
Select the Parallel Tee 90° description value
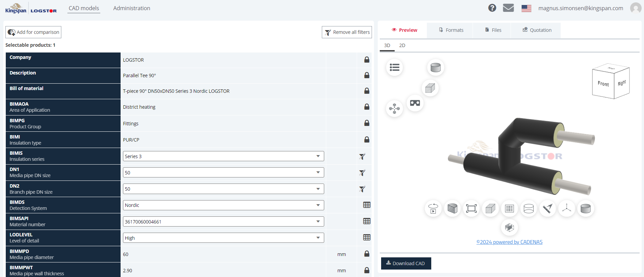[139, 76]
